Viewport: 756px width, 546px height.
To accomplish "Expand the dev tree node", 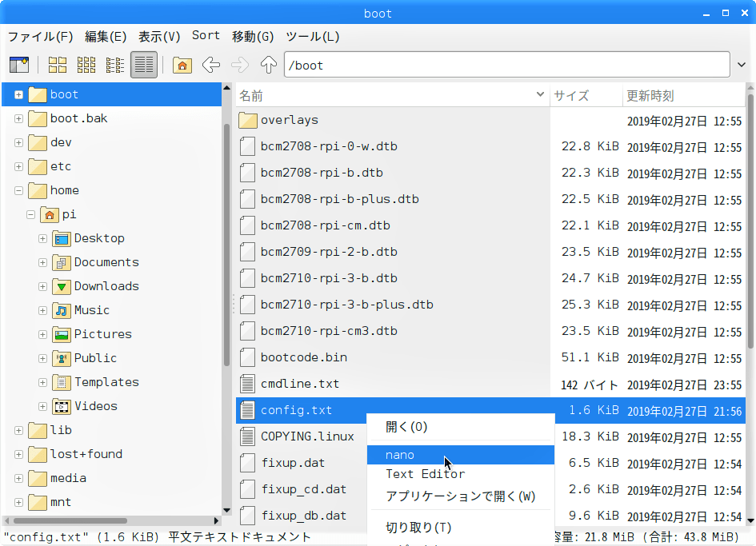I will pyautogui.click(x=19, y=142).
